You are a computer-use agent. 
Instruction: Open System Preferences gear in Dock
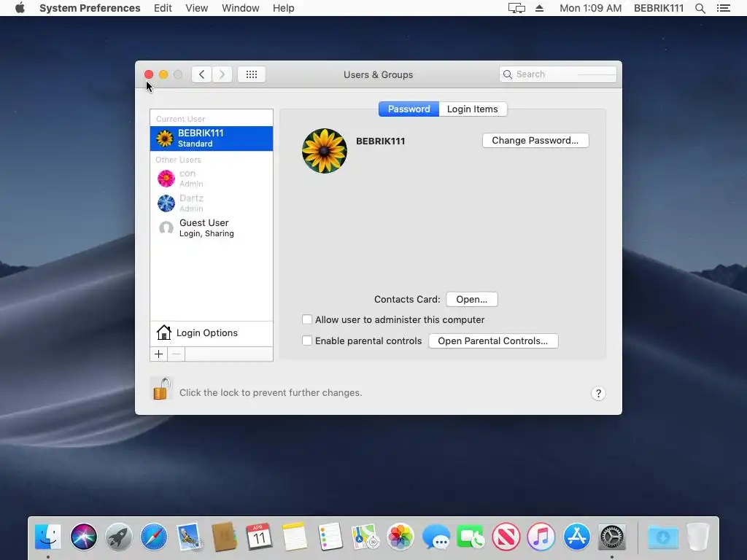pos(612,537)
